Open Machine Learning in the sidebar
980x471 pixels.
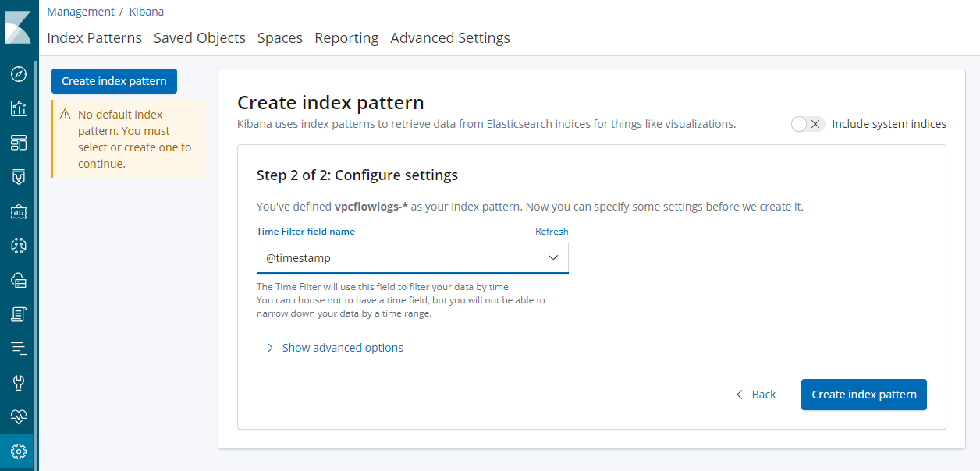click(19, 246)
